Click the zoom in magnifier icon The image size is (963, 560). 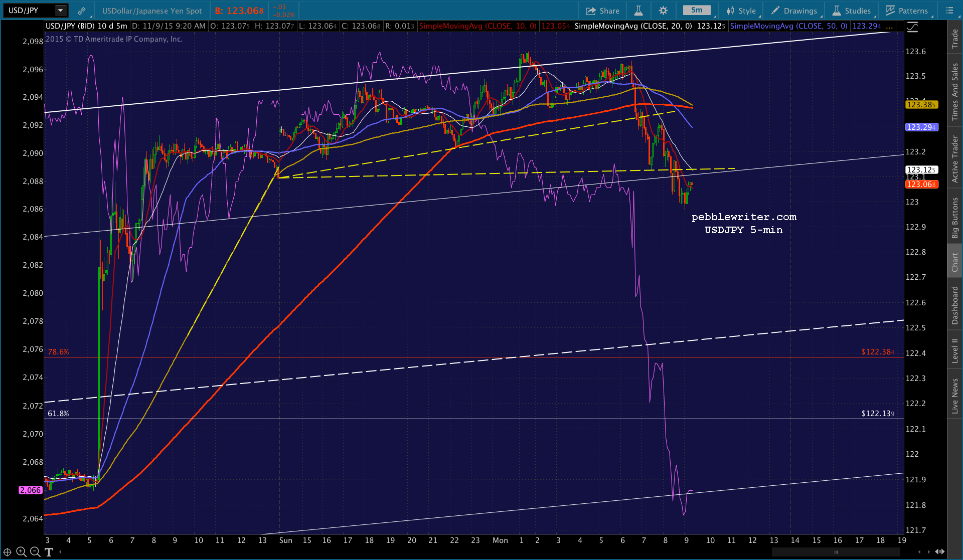click(21, 552)
